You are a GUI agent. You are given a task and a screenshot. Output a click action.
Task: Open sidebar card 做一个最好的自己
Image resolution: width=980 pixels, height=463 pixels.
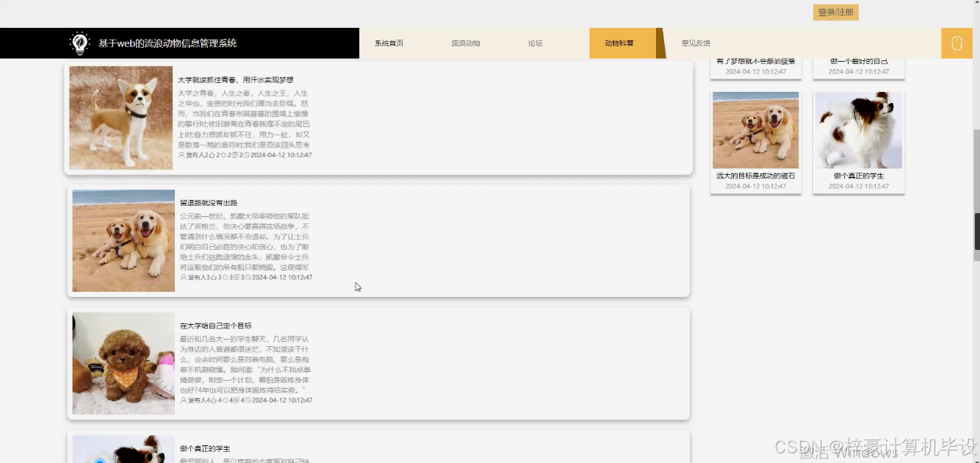[859, 62]
